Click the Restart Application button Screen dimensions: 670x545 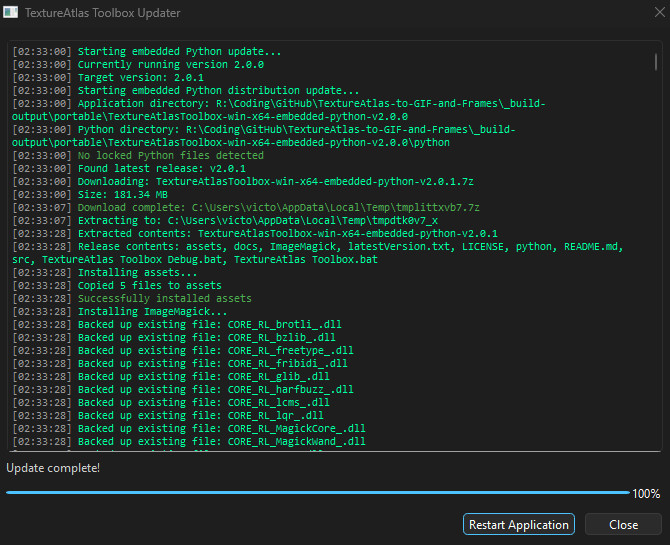[519, 524]
